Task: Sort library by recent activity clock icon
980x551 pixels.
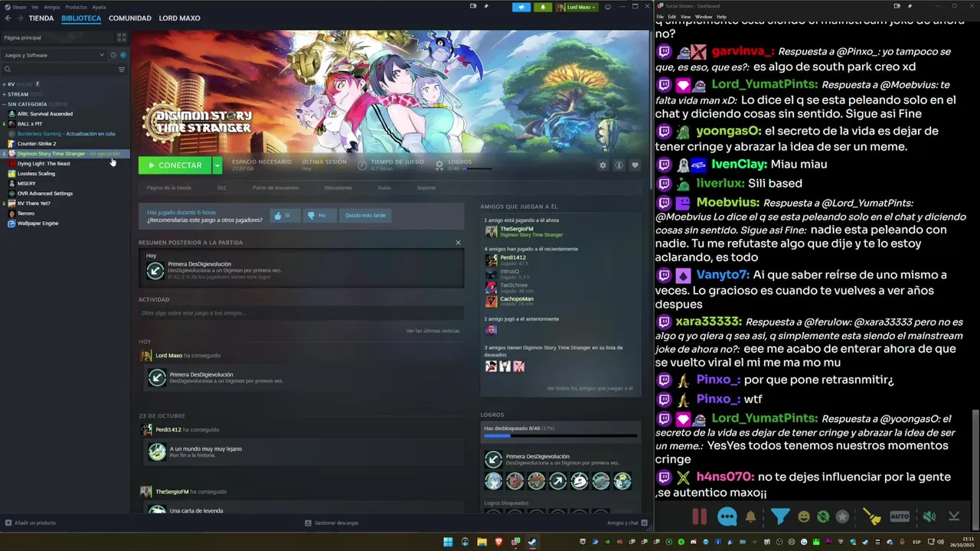Action: [113, 55]
